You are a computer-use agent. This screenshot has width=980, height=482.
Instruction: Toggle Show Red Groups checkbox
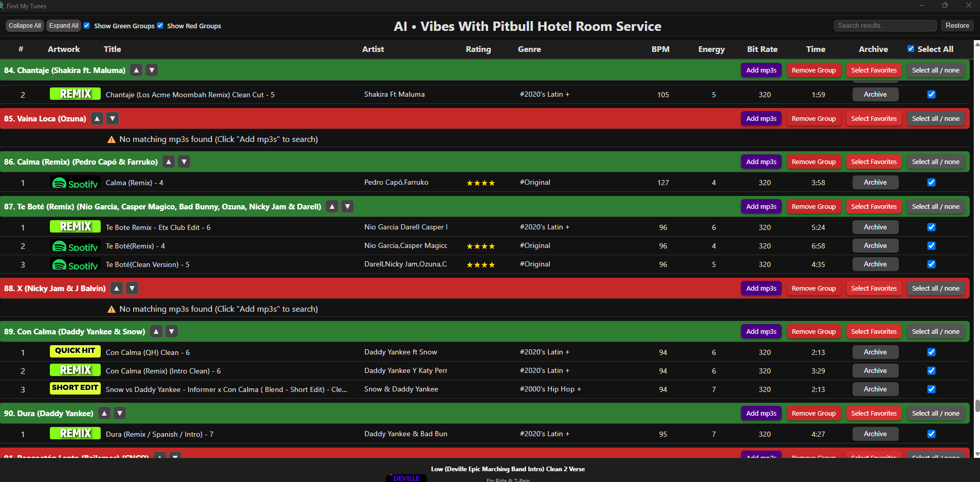click(x=160, y=26)
